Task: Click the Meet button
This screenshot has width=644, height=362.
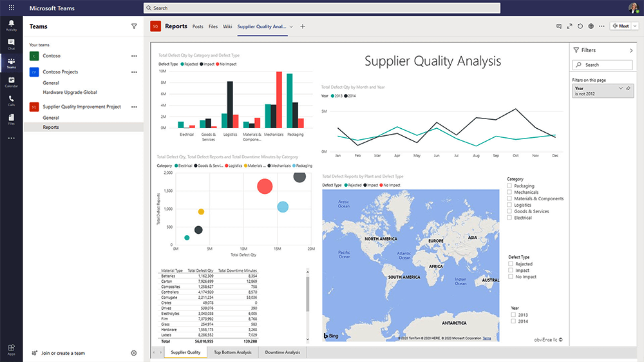Action: click(x=620, y=26)
